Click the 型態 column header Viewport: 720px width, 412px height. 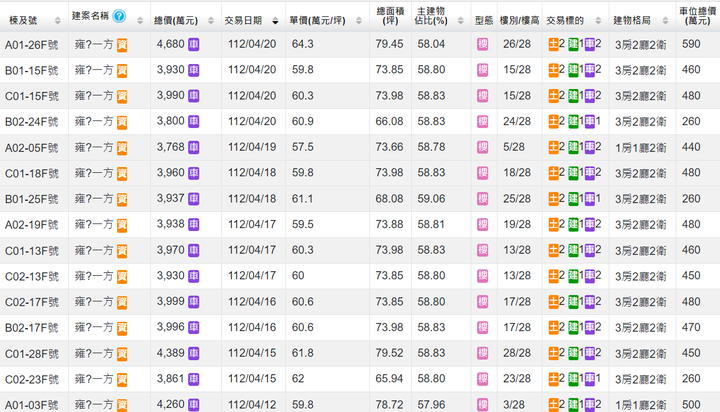coord(484,21)
